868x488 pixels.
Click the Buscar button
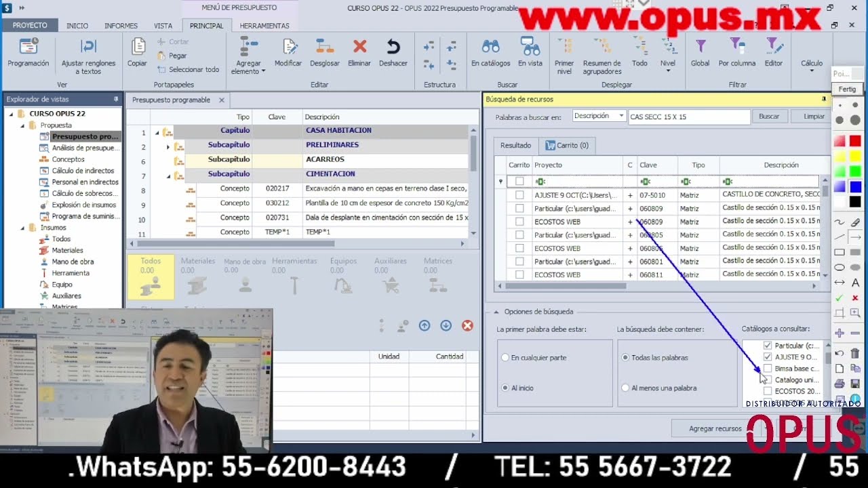pos(769,117)
